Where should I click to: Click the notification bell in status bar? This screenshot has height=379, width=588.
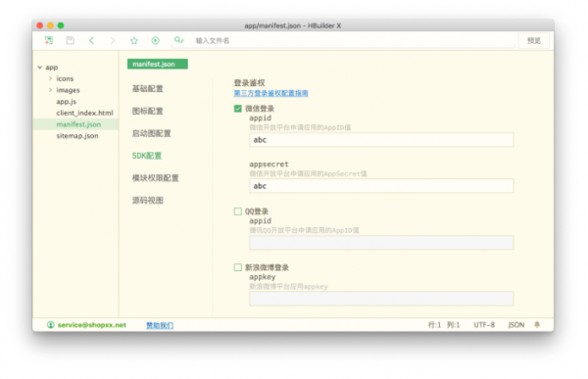point(537,324)
